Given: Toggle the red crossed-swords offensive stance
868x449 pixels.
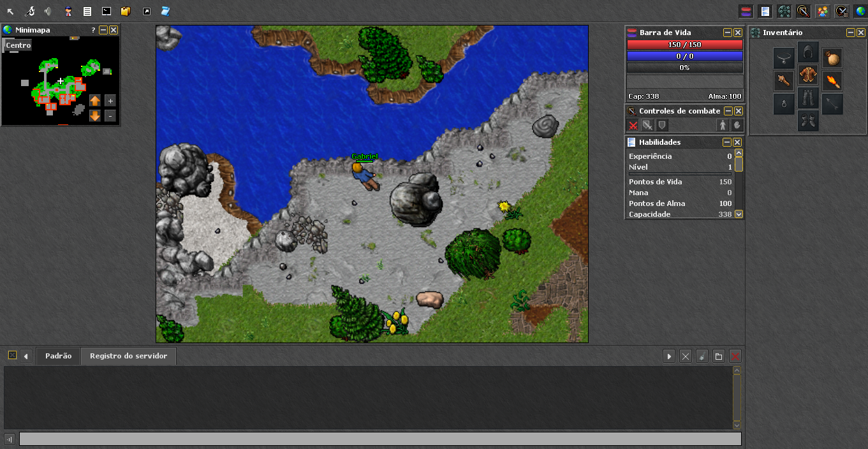Looking at the screenshot, I should pos(633,126).
